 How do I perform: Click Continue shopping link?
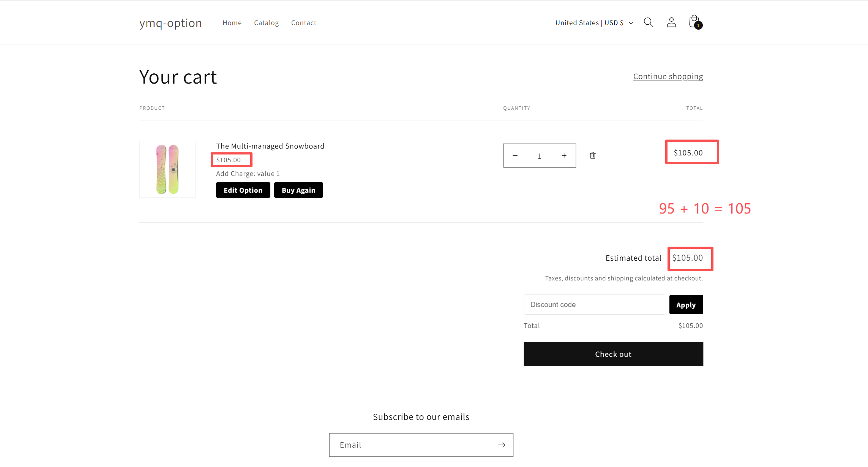[668, 76]
